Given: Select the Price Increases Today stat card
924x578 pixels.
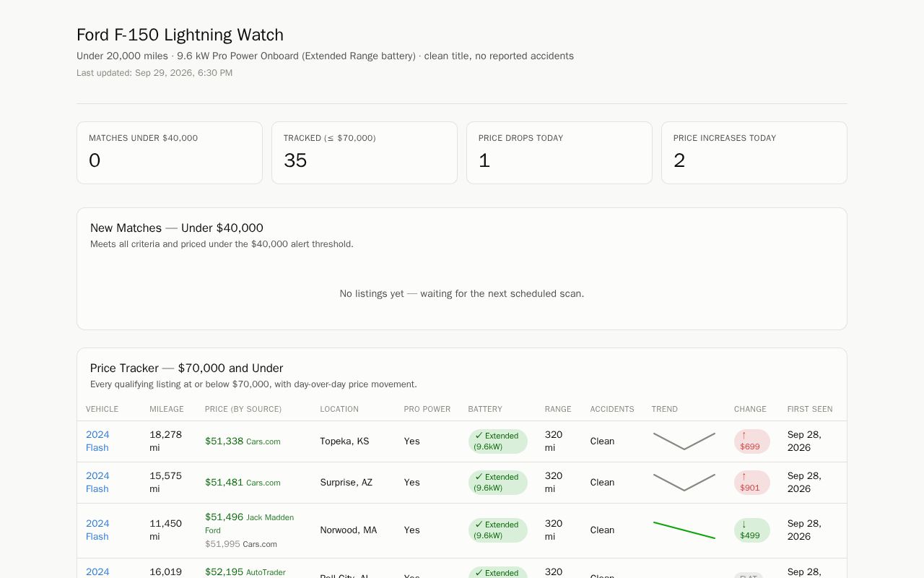Looking at the screenshot, I should (x=754, y=152).
